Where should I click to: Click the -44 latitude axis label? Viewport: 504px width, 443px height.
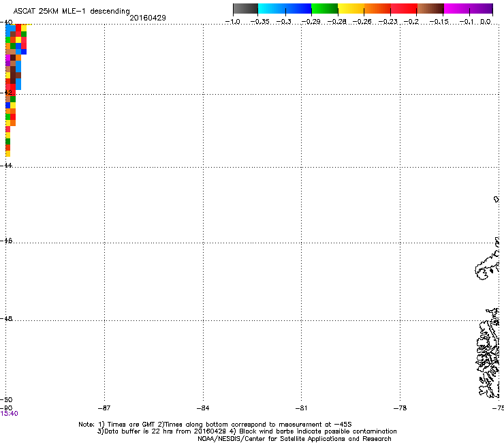tap(6, 166)
